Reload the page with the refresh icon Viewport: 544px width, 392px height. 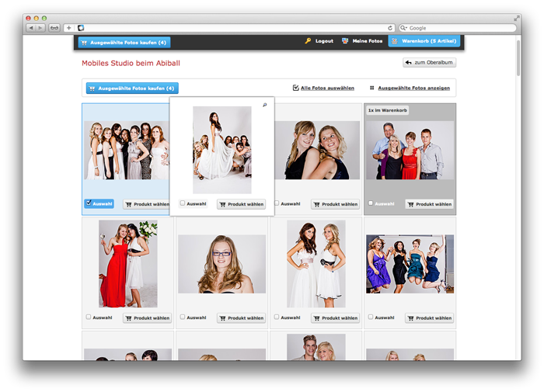[390, 28]
